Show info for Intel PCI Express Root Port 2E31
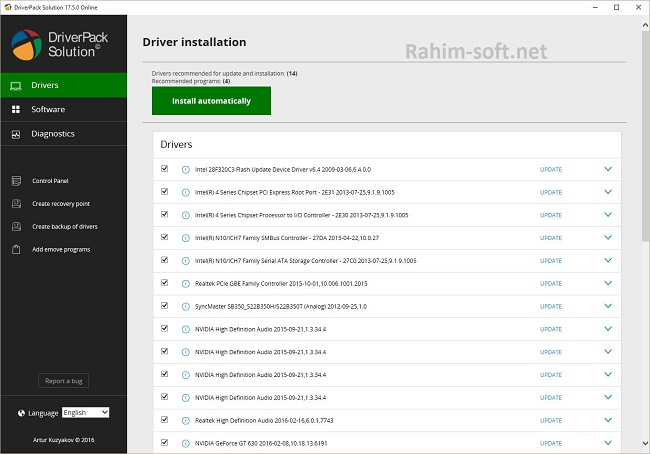Viewport: 650px width, 454px height. point(186,192)
